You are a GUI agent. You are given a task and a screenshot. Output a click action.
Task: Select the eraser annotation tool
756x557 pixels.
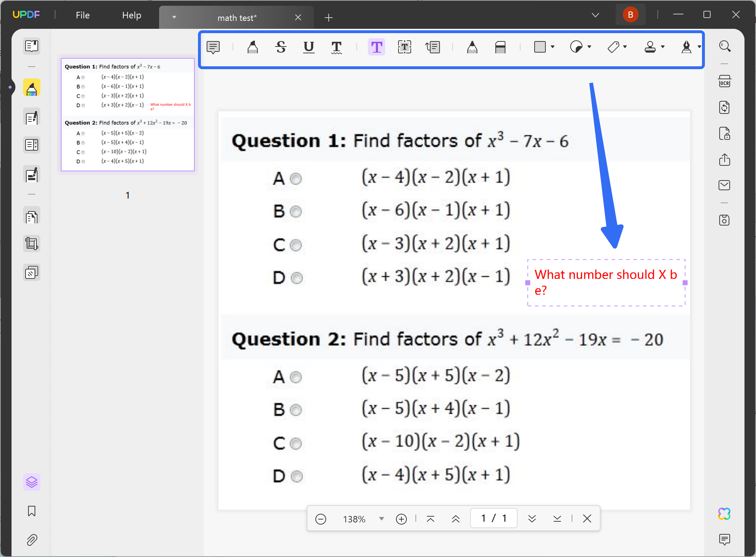[x=501, y=47]
